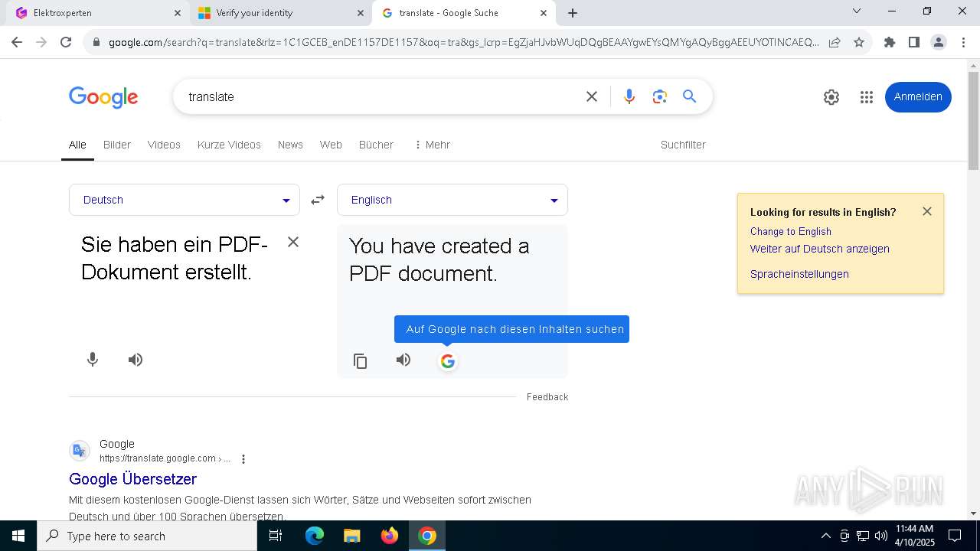This screenshot has height=551, width=980.
Task: Click the German source text area
Action: [175, 259]
